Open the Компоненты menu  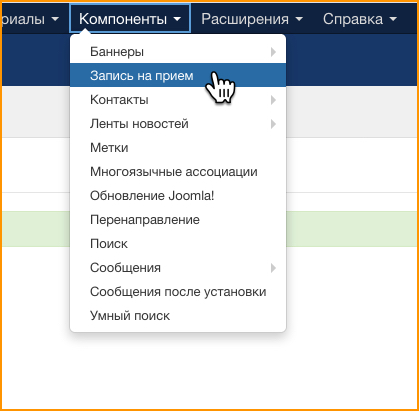point(130,19)
